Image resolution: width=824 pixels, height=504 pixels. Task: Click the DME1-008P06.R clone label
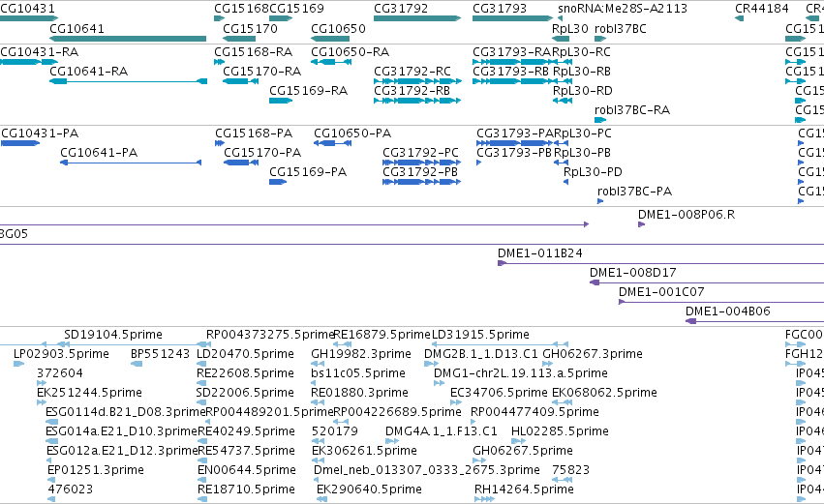tap(687, 214)
